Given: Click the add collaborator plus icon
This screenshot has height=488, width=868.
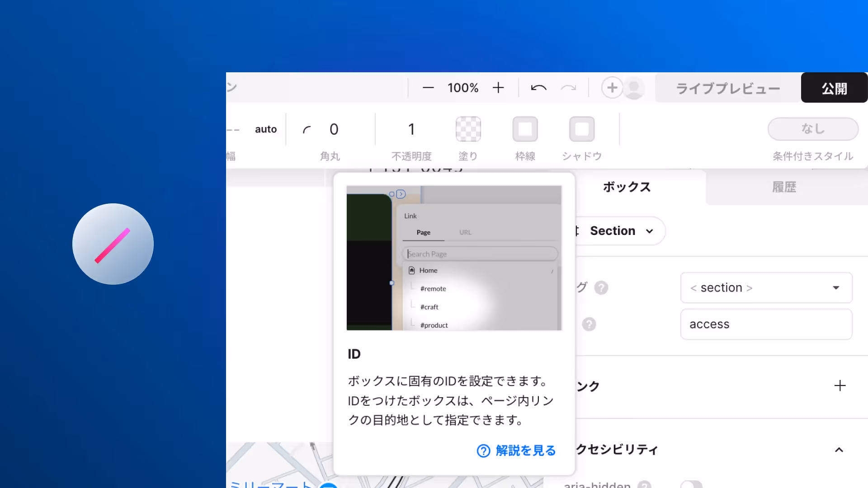Looking at the screenshot, I should tap(612, 88).
